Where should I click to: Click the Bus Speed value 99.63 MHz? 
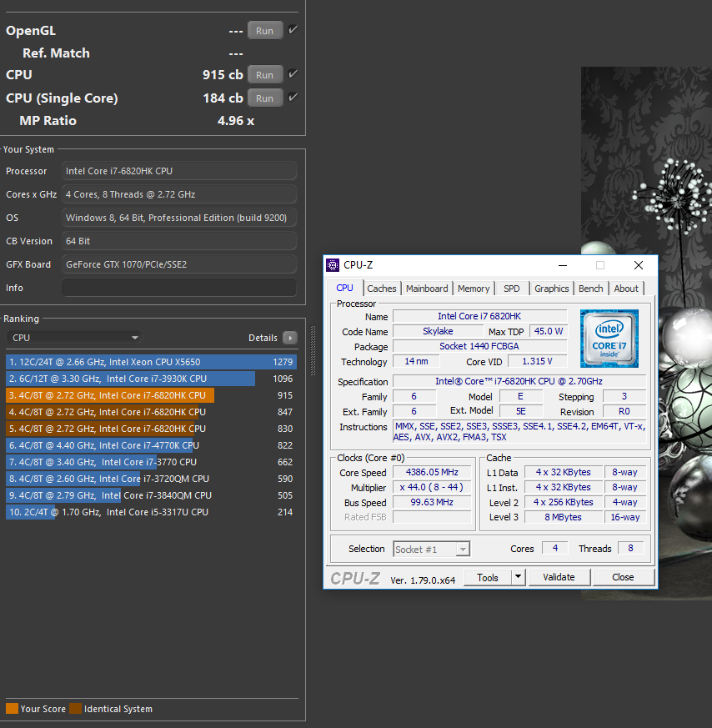[432, 502]
